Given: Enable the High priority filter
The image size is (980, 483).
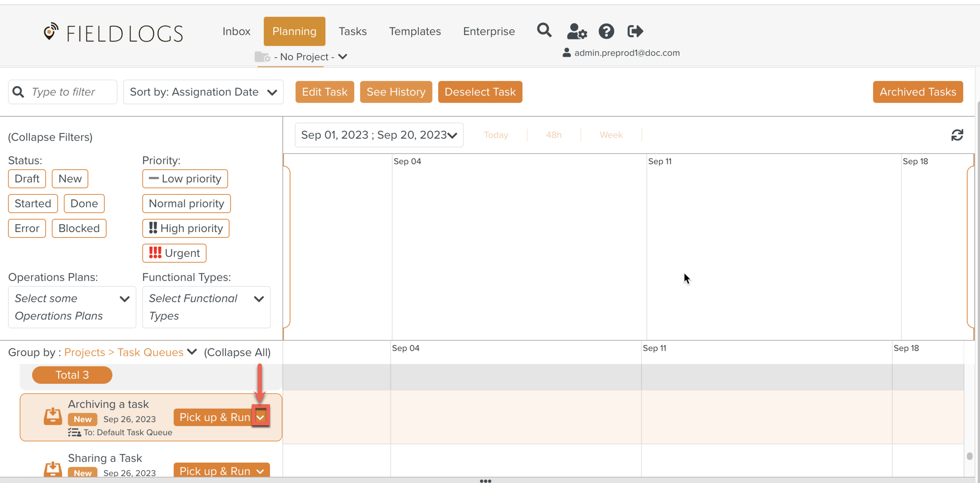Looking at the screenshot, I should click(185, 229).
